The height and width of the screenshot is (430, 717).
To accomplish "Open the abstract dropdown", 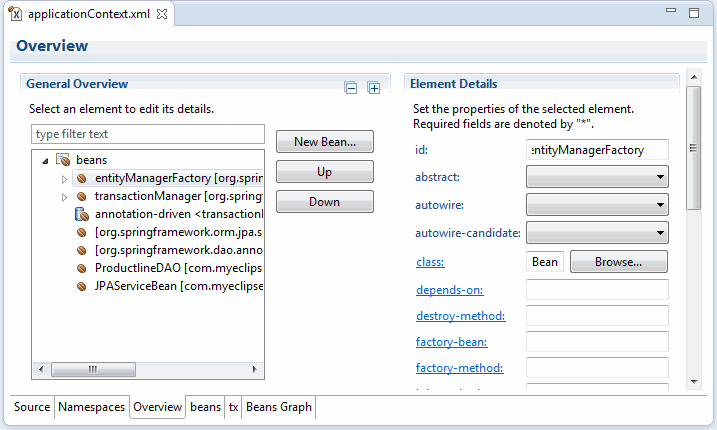I will [x=597, y=177].
